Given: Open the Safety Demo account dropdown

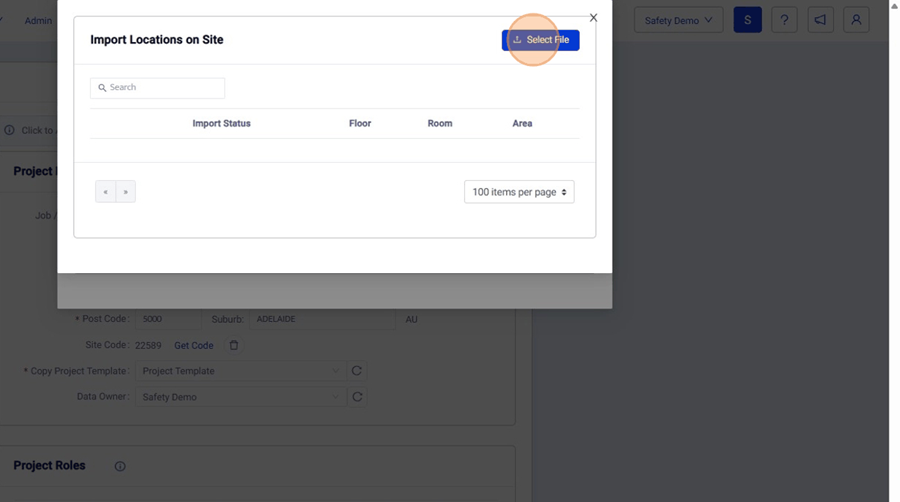Looking at the screenshot, I should click(678, 20).
